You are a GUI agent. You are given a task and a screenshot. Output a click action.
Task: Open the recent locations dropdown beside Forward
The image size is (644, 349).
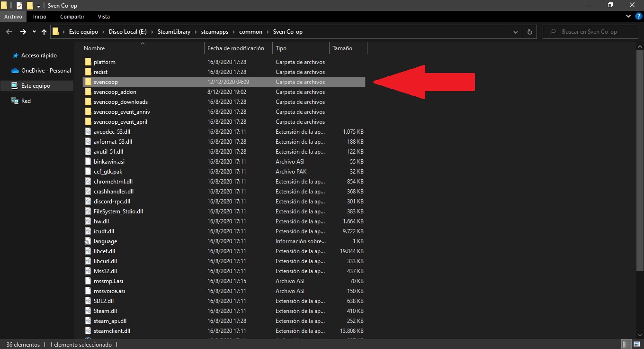point(34,32)
